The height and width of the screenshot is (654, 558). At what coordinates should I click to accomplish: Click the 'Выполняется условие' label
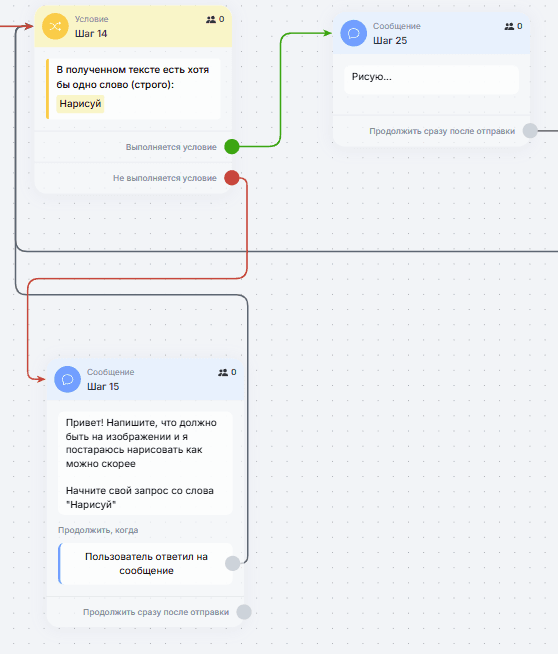[171, 147]
